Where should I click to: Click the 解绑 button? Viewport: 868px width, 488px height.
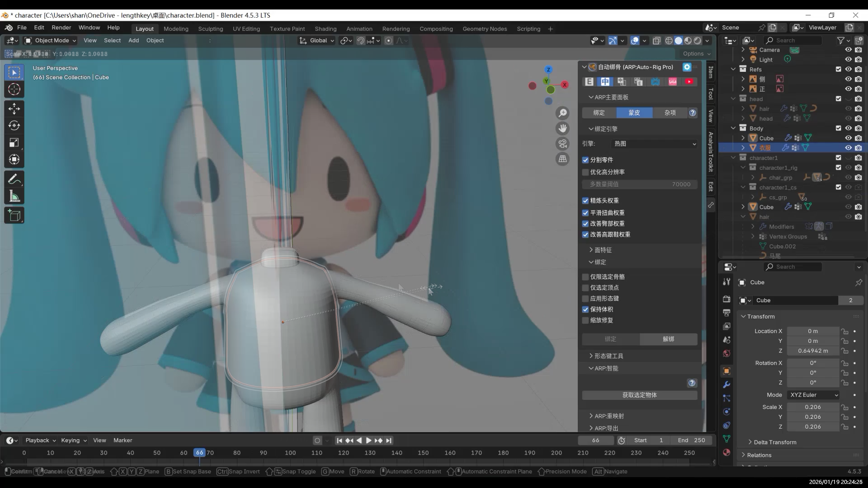click(x=668, y=339)
